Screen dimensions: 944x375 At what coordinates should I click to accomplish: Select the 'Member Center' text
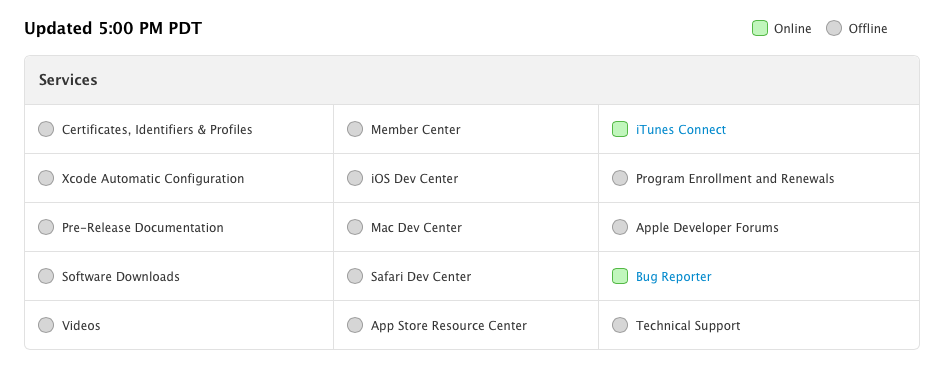(415, 129)
